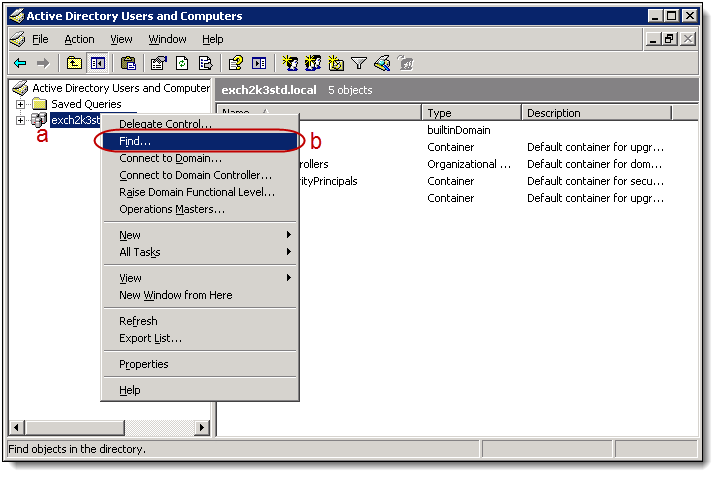
Task: Open Properties via toolbar icon
Action: coord(158,63)
